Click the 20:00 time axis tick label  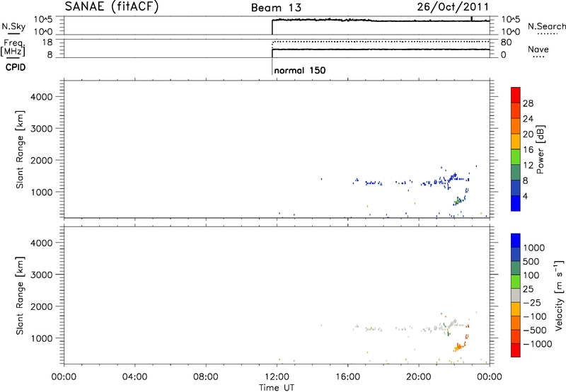[x=419, y=377]
